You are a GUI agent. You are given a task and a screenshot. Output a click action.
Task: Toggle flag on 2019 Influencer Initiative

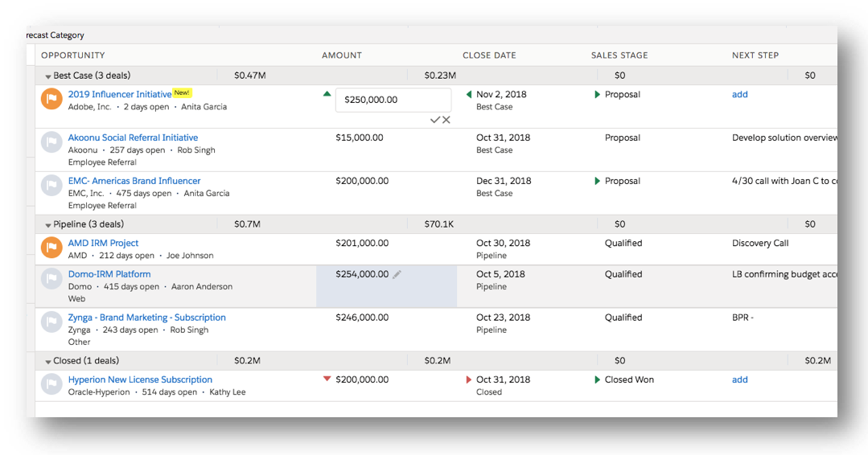pyautogui.click(x=51, y=99)
